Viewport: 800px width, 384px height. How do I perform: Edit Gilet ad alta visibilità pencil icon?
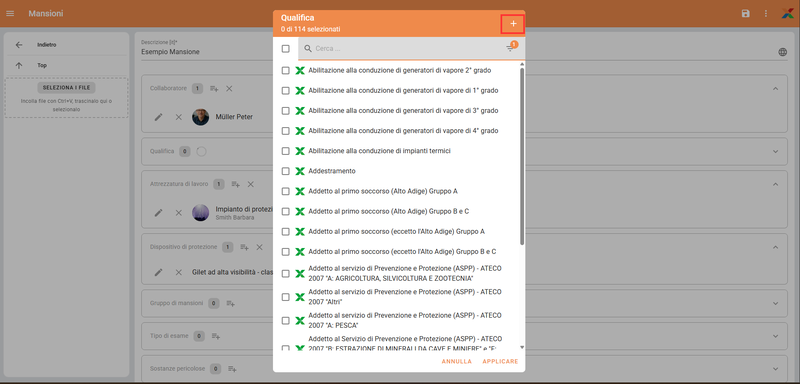[x=159, y=272]
